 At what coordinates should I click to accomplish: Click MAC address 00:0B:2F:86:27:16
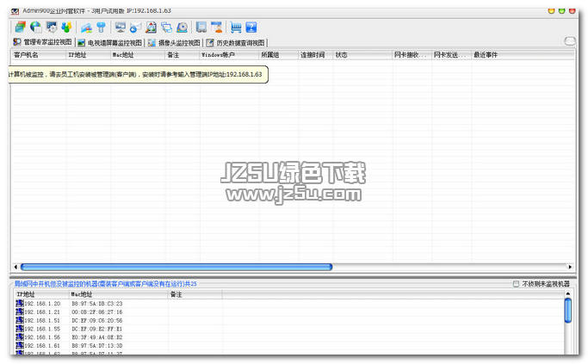tap(97, 312)
